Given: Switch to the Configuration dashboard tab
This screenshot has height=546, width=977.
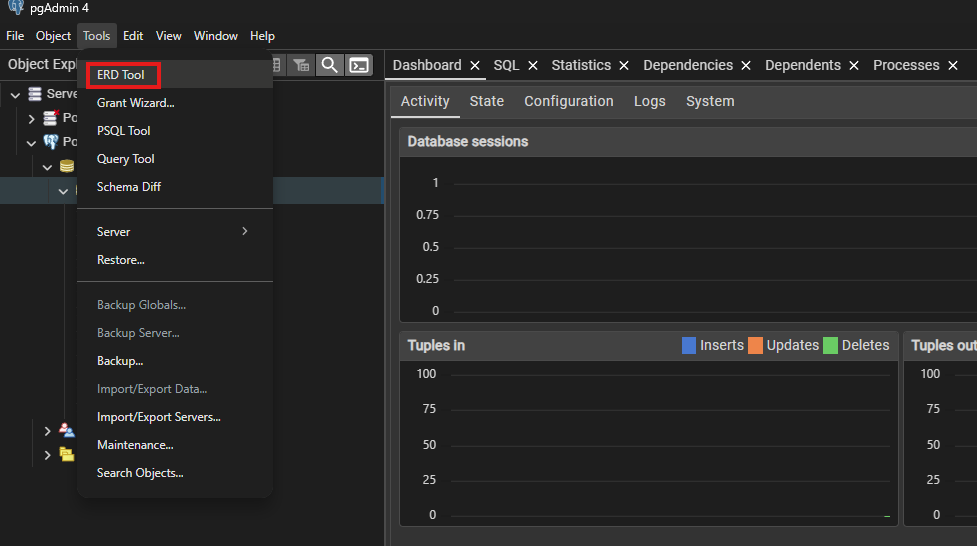Looking at the screenshot, I should click(x=568, y=101).
